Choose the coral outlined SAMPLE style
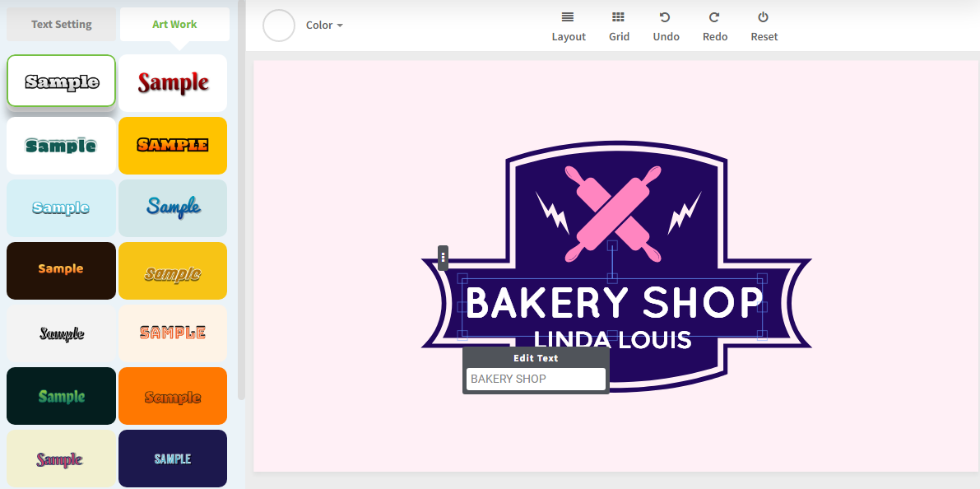 (173, 333)
